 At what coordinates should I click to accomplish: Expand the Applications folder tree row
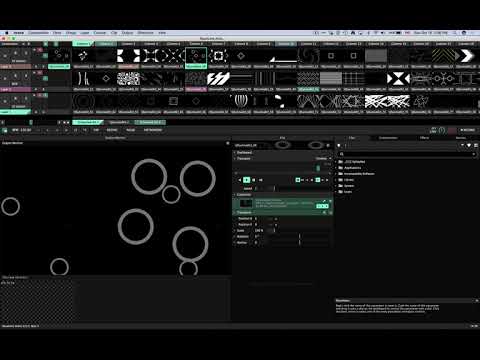[336, 168]
